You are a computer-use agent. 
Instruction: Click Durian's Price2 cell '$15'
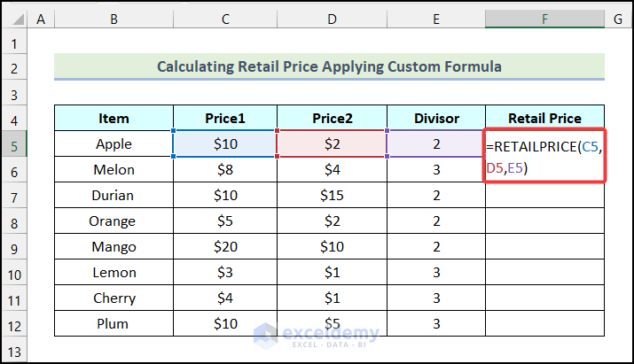coord(332,195)
